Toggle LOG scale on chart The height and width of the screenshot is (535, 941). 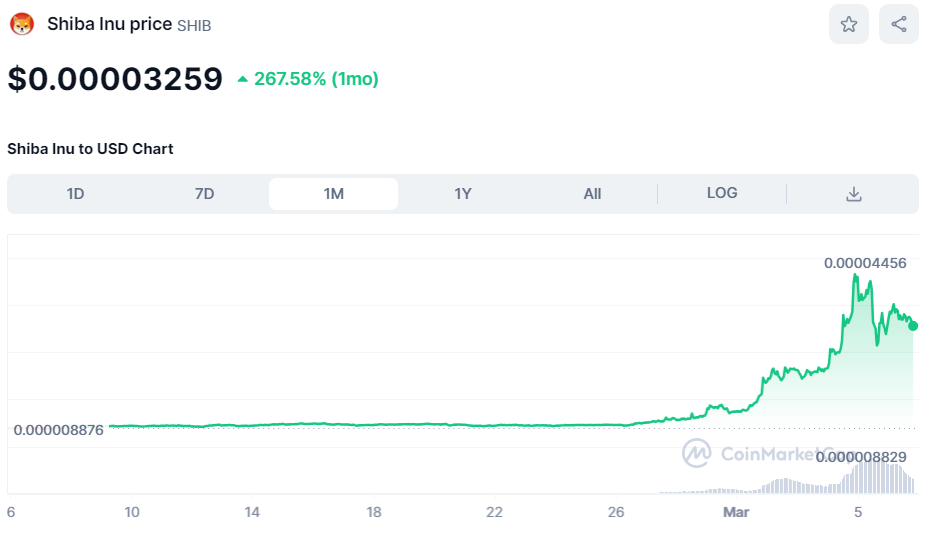click(721, 193)
